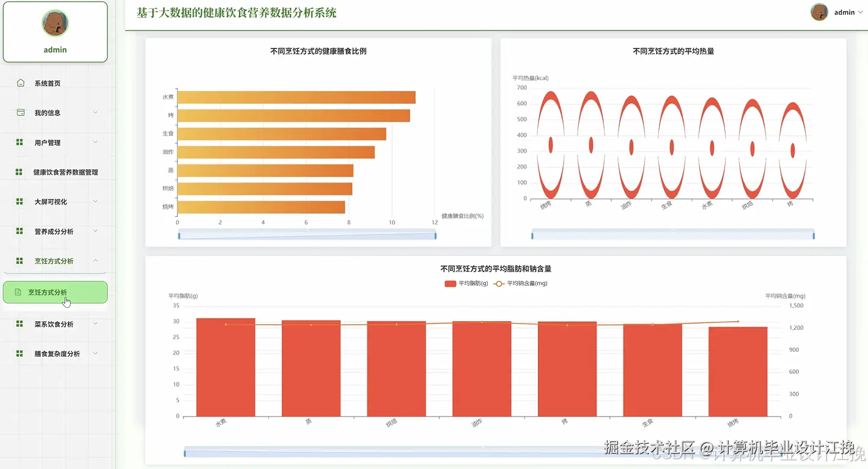Image resolution: width=868 pixels, height=469 pixels.
Task: Expand the 我的信息 menu chevron
Action: click(95, 112)
